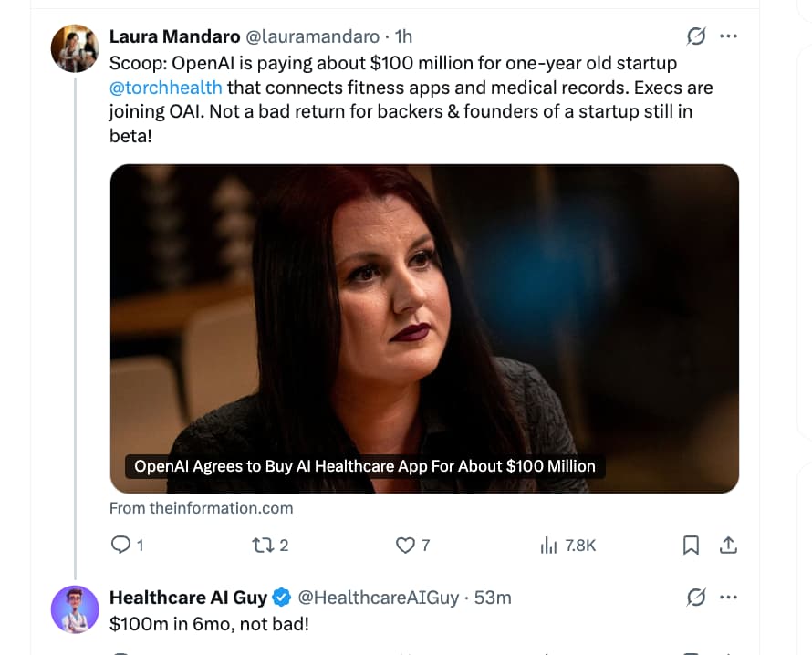Share Laura Mandaro's tweet
Image resolution: width=812 pixels, height=655 pixels.
click(728, 545)
